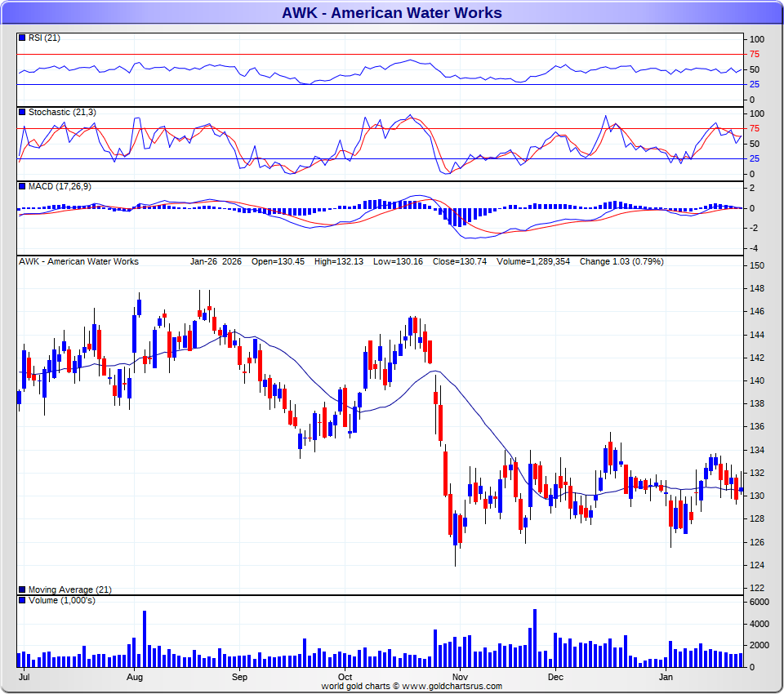Image resolution: width=784 pixels, height=694 pixels.
Task: Click the Jan label on the time axis
Action: [x=666, y=677]
